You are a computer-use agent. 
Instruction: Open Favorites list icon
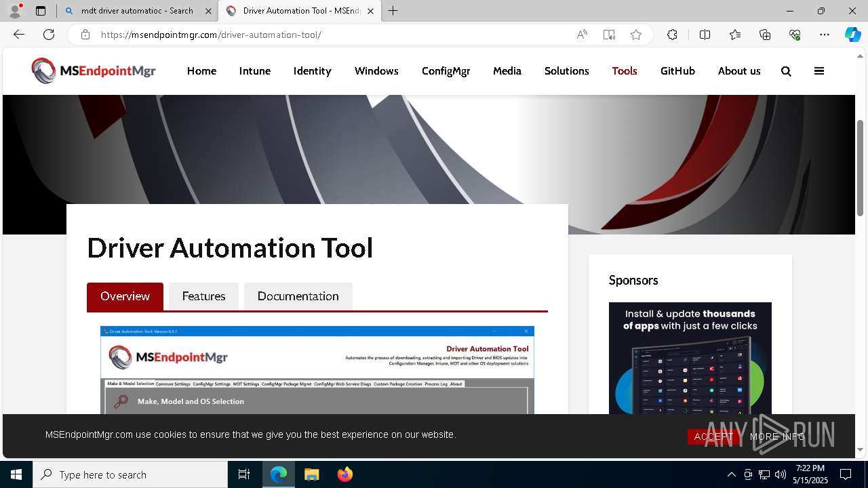click(x=735, y=35)
